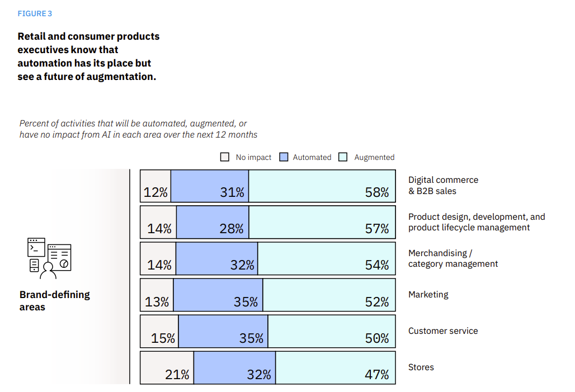Click the Brand-defining areas caption
This screenshot has width=575, height=392.
pyautogui.click(x=54, y=300)
